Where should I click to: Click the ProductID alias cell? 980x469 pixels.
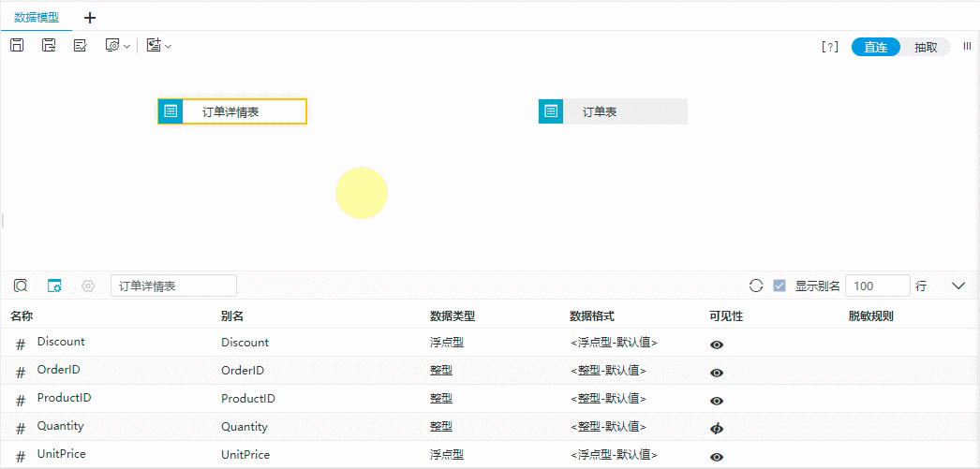coord(248,399)
